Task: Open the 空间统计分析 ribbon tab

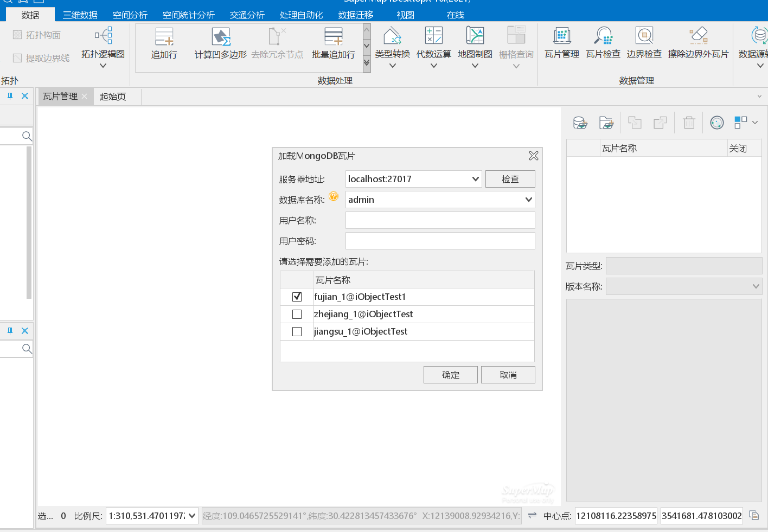Action: point(189,15)
